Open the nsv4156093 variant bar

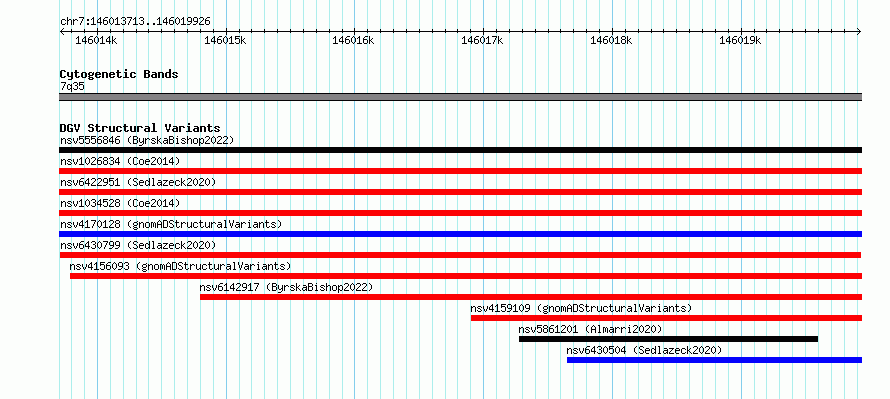466,276
